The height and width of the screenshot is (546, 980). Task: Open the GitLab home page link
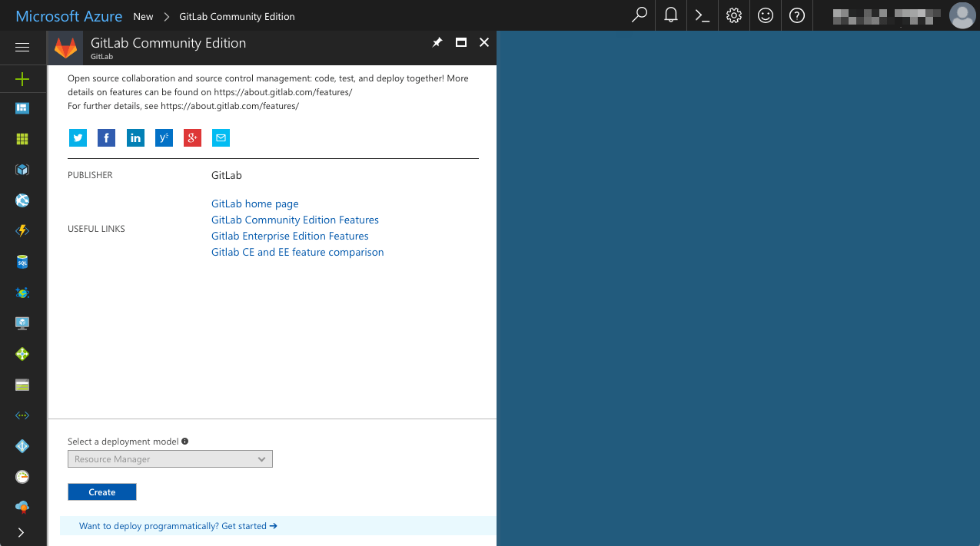pos(254,204)
